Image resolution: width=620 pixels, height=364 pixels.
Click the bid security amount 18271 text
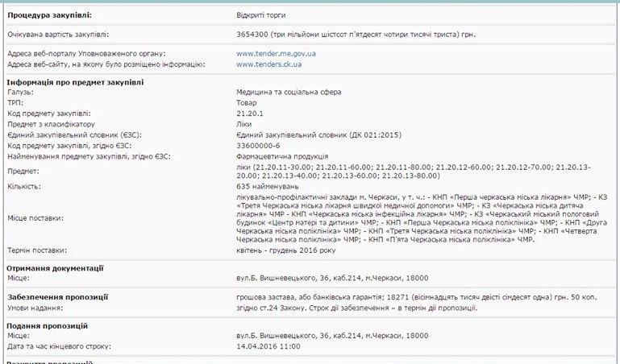[x=417, y=297]
